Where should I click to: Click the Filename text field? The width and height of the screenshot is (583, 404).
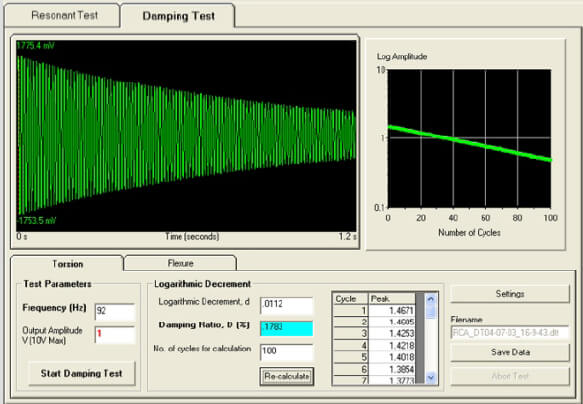coord(510,333)
